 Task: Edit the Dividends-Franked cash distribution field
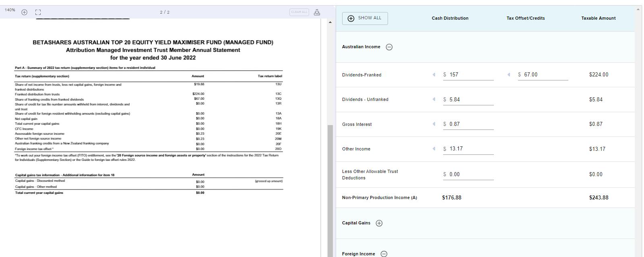click(468, 75)
